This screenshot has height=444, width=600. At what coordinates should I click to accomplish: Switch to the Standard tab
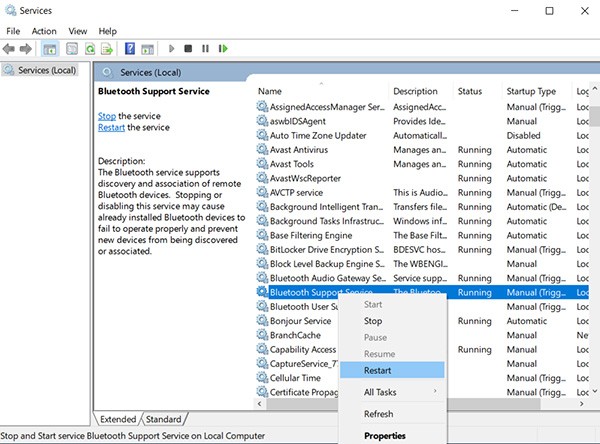(x=163, y=419)
